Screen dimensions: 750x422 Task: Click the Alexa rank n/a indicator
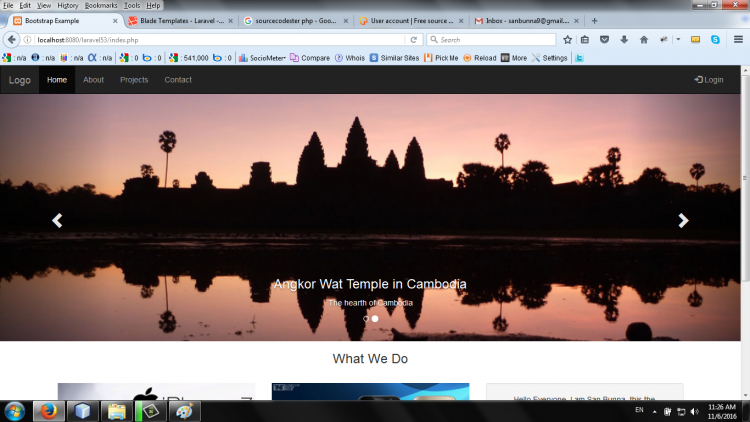point(100,58)
